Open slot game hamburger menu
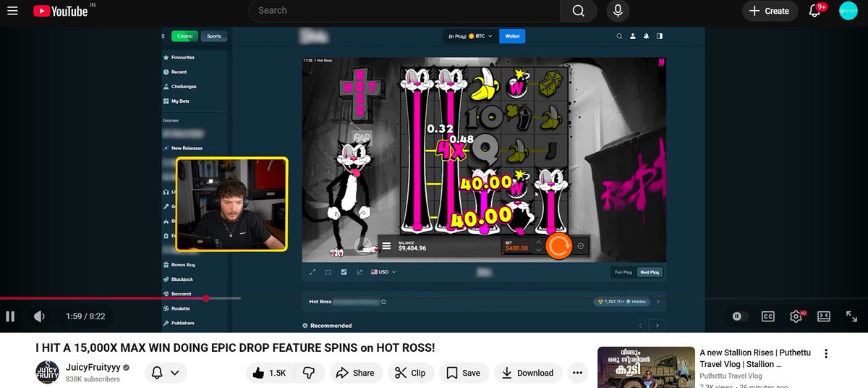Viewport: 868px width, 388px height. pos(387,247)
